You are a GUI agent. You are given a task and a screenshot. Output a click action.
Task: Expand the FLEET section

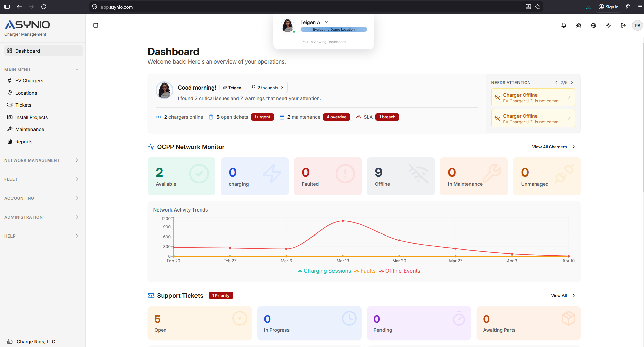[42, 179]
